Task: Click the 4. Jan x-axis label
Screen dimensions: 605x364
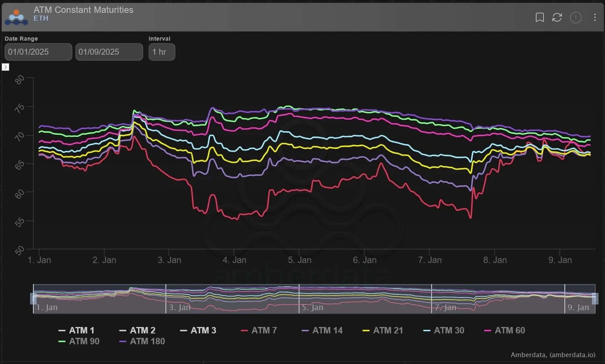Action: point(235,260)
